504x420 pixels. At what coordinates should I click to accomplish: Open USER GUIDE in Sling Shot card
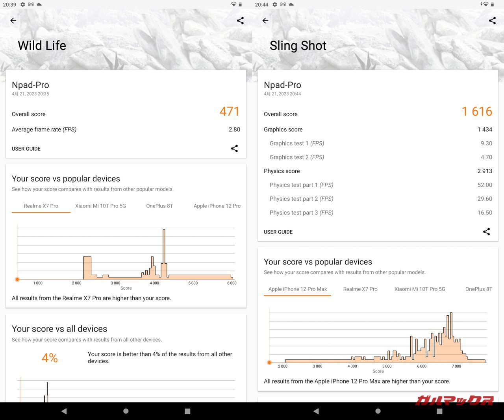278,232
